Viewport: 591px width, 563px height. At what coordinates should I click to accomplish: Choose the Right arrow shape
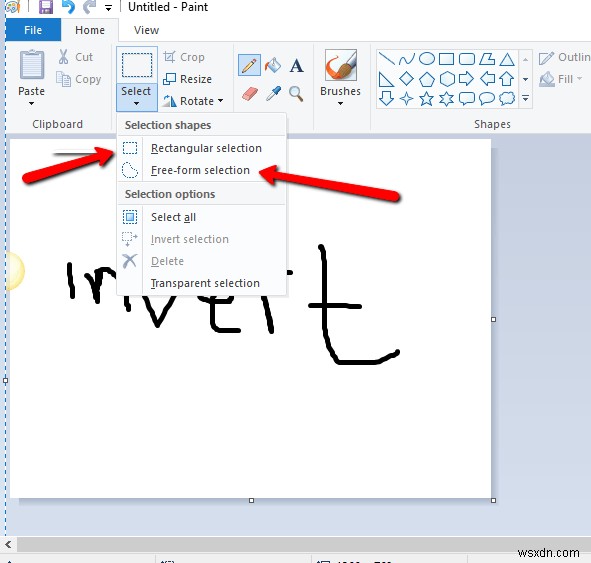coord(467,79)
